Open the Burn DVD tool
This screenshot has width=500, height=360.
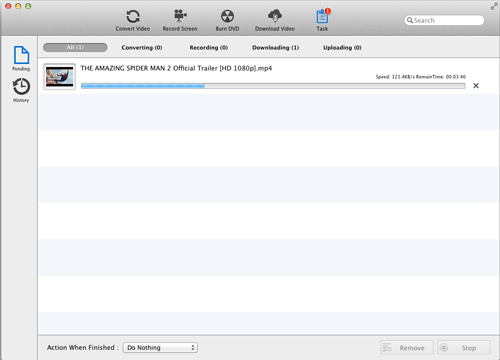227,20
